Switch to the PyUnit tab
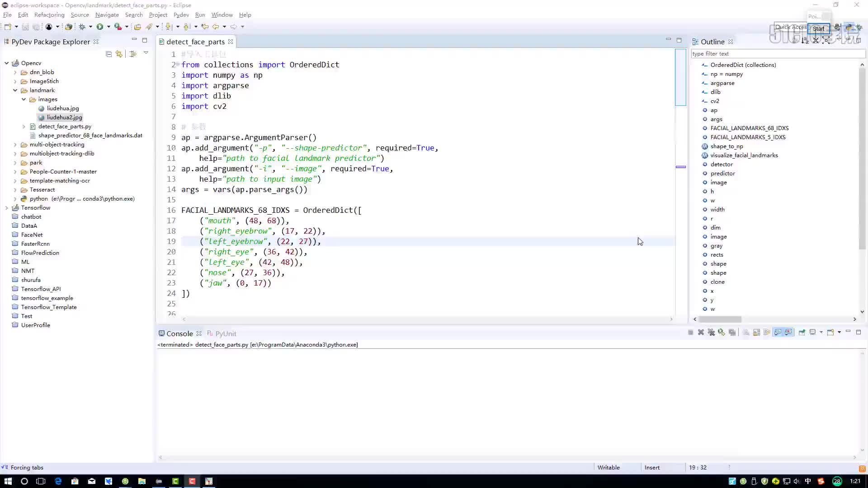868x488 pixels. pyautogui.click(x=222, y=333)
